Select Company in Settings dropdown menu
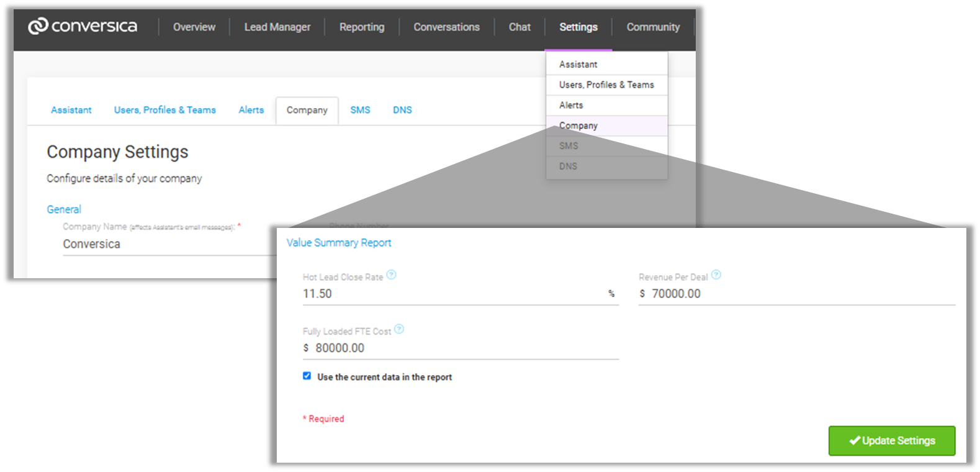The height and width of the screenshot is (472, 980). (x=607, y=125)
